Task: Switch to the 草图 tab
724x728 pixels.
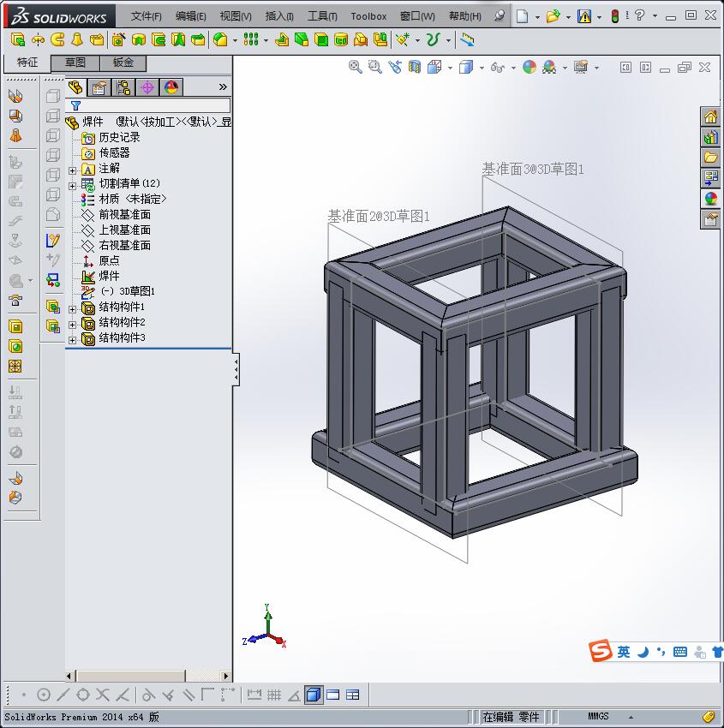Action: point(75,63)
